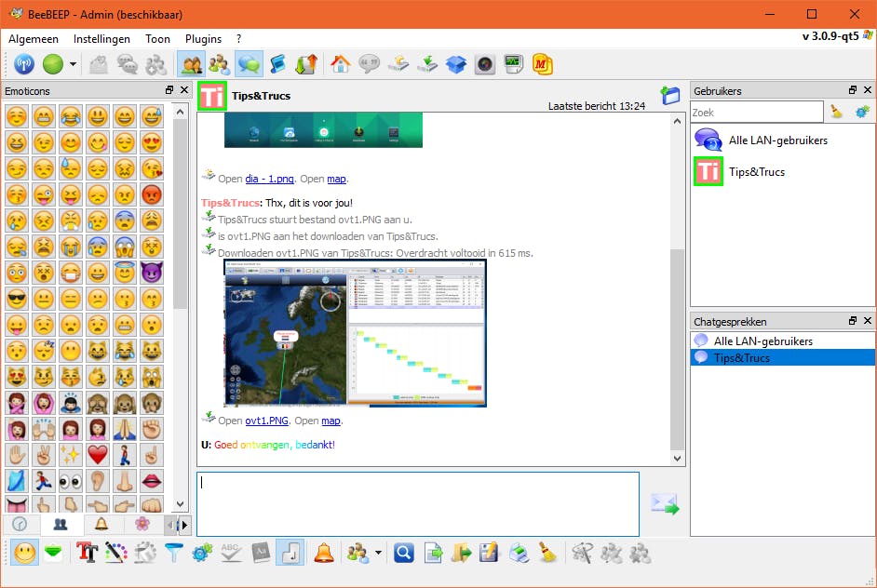Switch to the flower emoticon tab

click(142, 525)
